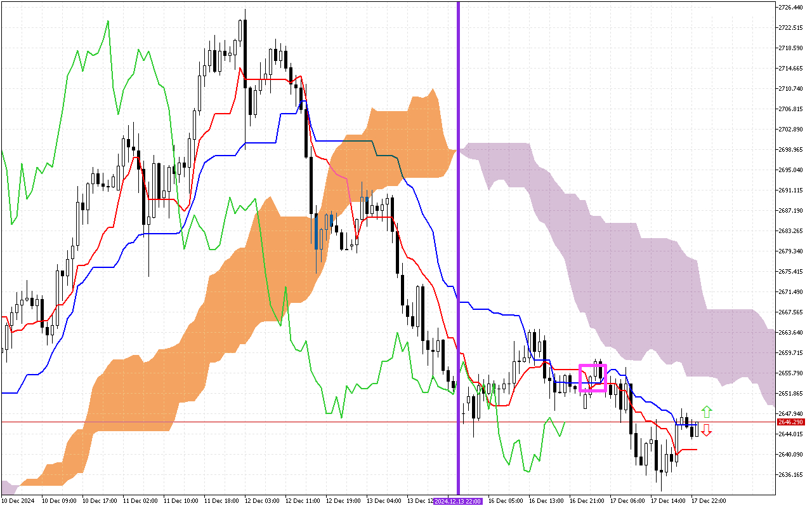Select the 12 Dec 19:00 time label
The image size is (812, 508).
pos(343,501)
